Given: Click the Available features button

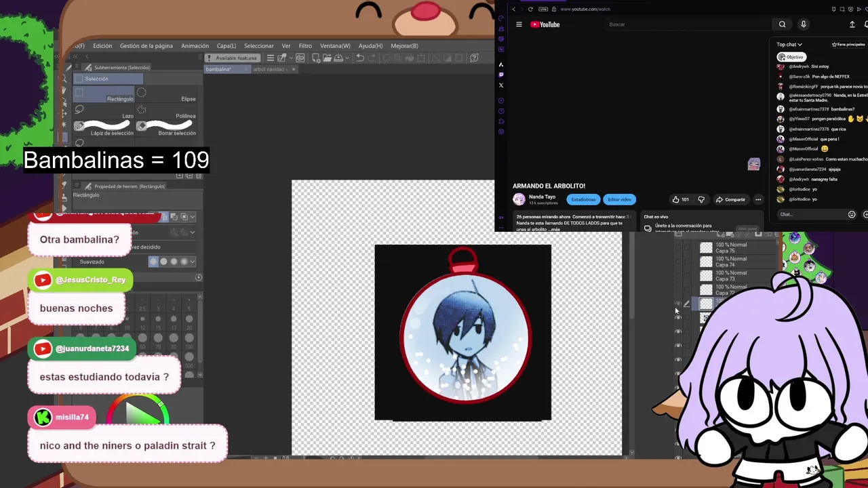Looking at the screenshot, I should pos(233,58).
